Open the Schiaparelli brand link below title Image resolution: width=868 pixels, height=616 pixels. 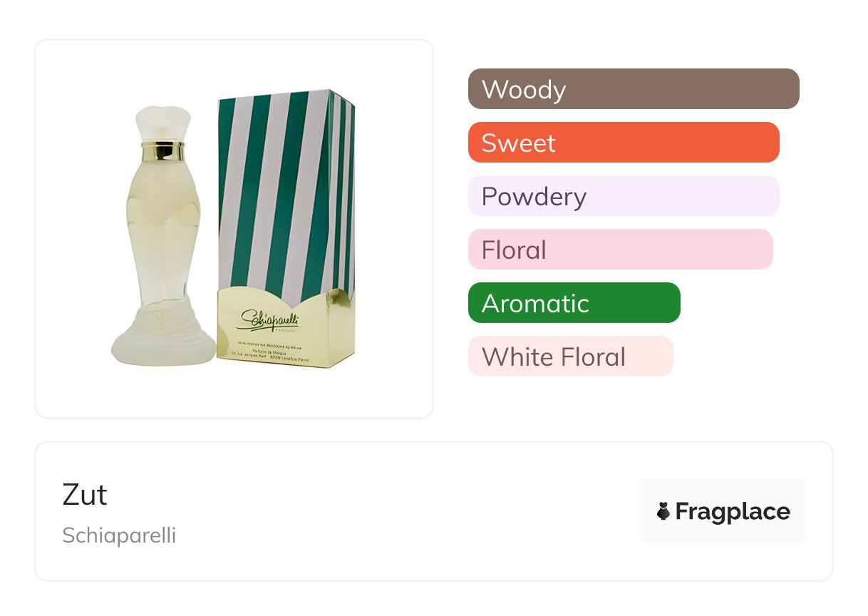click(119, 535)
